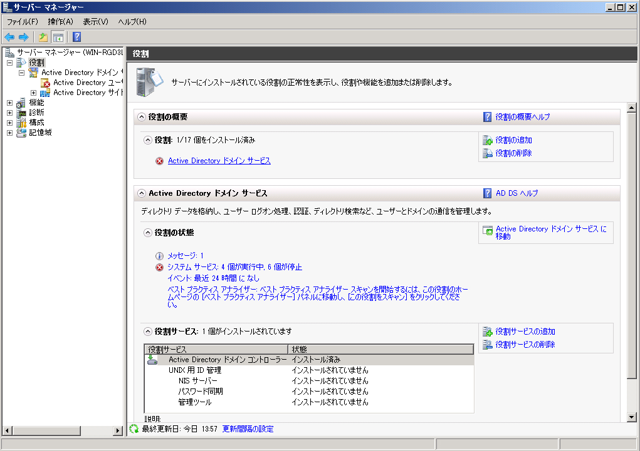Viewport: 640px width, 451px height.
Task: Collapse Active Directory ドメイン サービス section chevron
Action: click(x=141, y=193)
